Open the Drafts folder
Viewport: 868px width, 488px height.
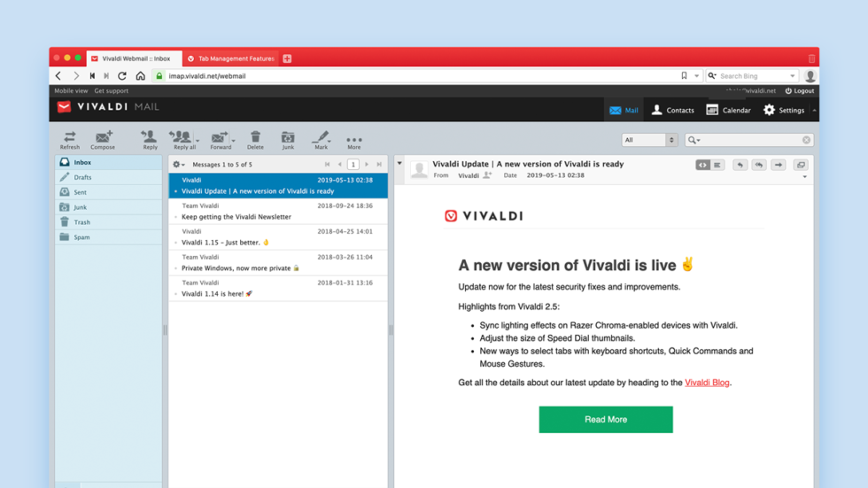tap(109, 177)
